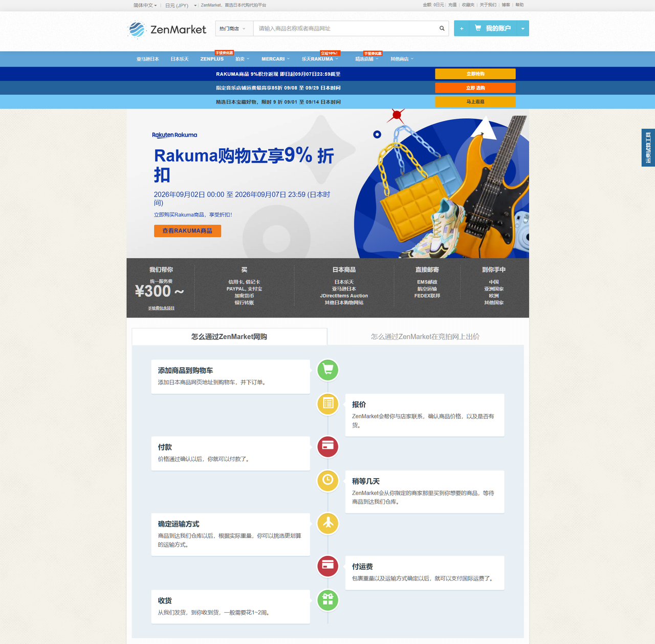Click the 查看RAKUMA商品 button

pyautogui.click(x=187, y=231)
